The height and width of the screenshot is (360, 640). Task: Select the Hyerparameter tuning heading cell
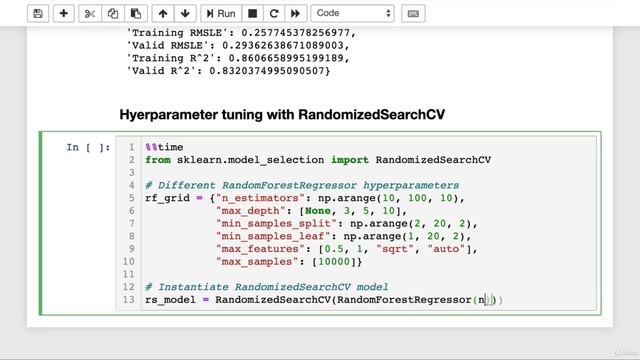click(x=282, y=115)
